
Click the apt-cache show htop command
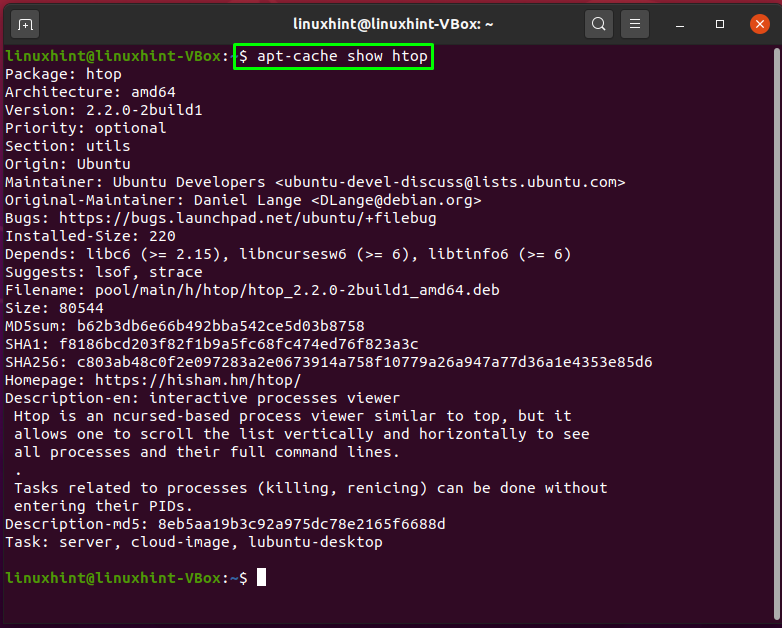coord(342,56)
